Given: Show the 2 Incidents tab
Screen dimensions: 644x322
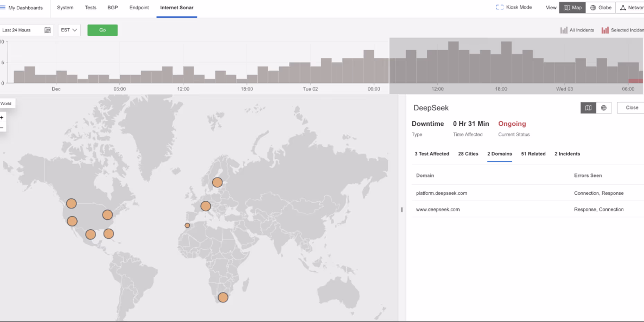Looking at the screenshot, I should (x=567, y=154).
